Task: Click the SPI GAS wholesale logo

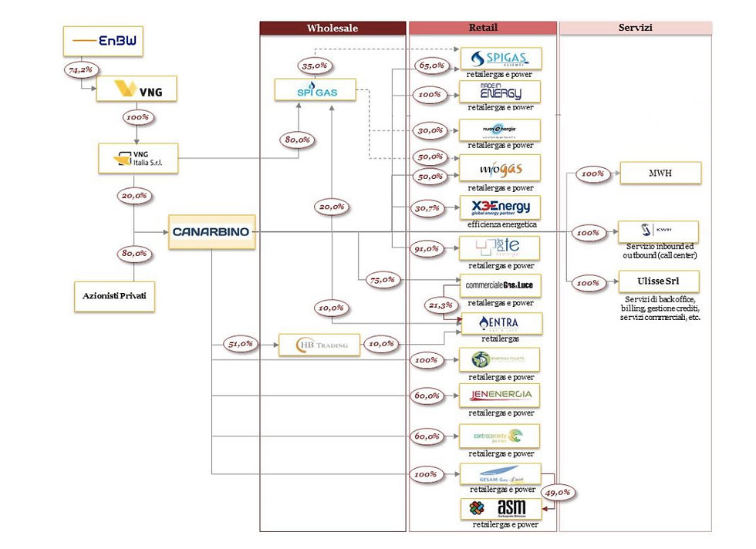Action: click(316, 89)
